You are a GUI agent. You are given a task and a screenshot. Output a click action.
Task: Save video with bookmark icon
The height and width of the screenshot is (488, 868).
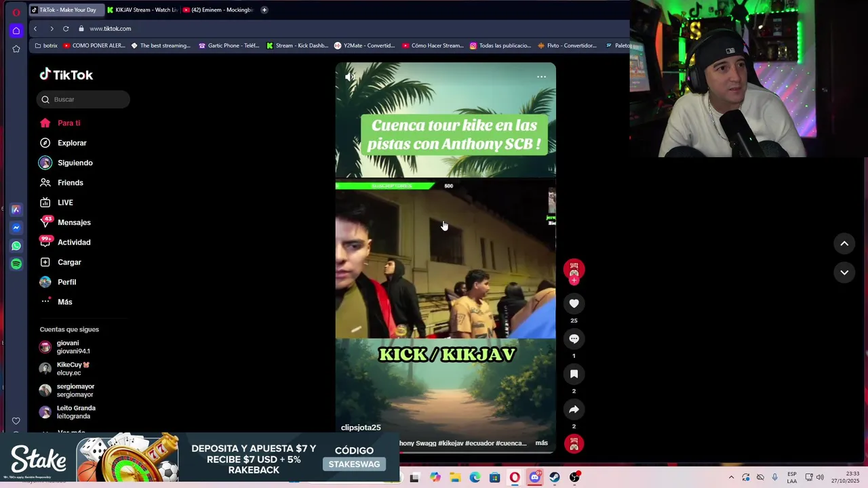pos(574,374)
